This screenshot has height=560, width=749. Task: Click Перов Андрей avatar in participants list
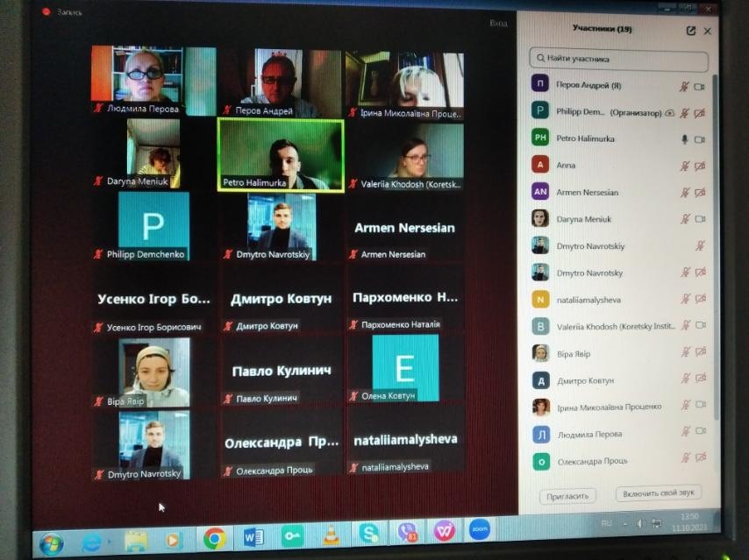540,83
